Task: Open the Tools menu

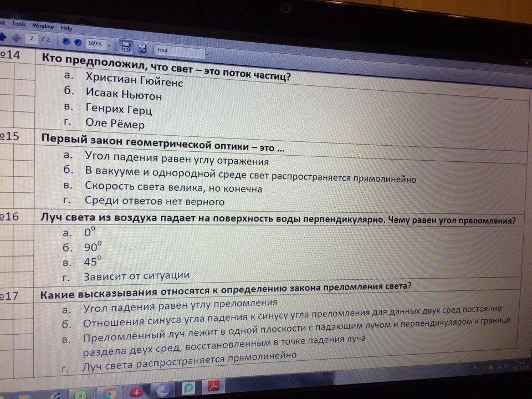Action: coord(19,24)
